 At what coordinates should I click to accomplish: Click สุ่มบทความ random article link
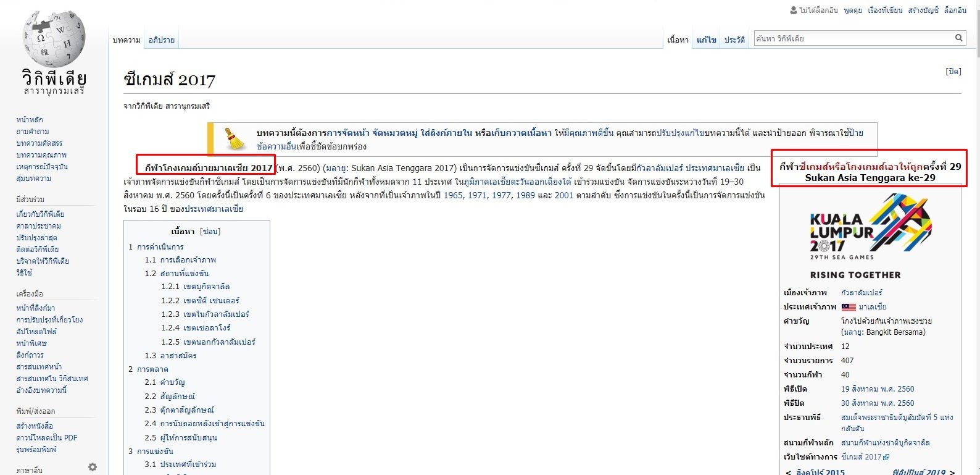[34, 179]
